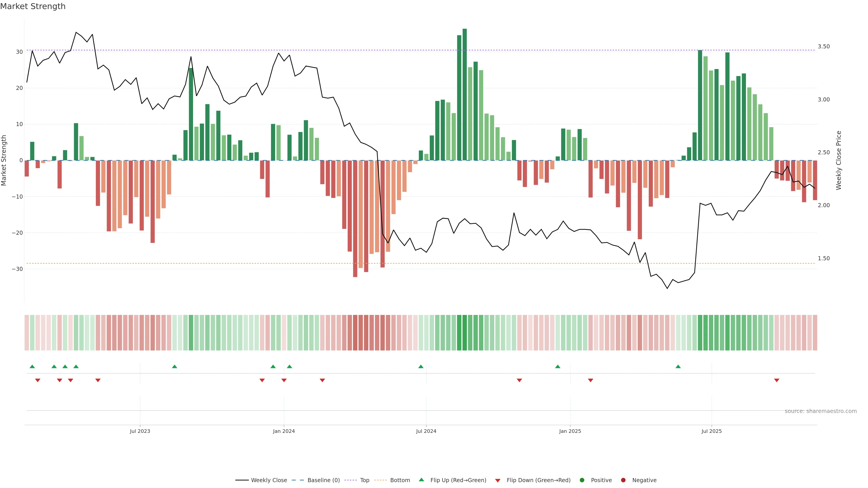Image resolution: width=868 pixels, height=488 pixels.
Task: Click the tallest green bar above 35
Action: [465, 94]
